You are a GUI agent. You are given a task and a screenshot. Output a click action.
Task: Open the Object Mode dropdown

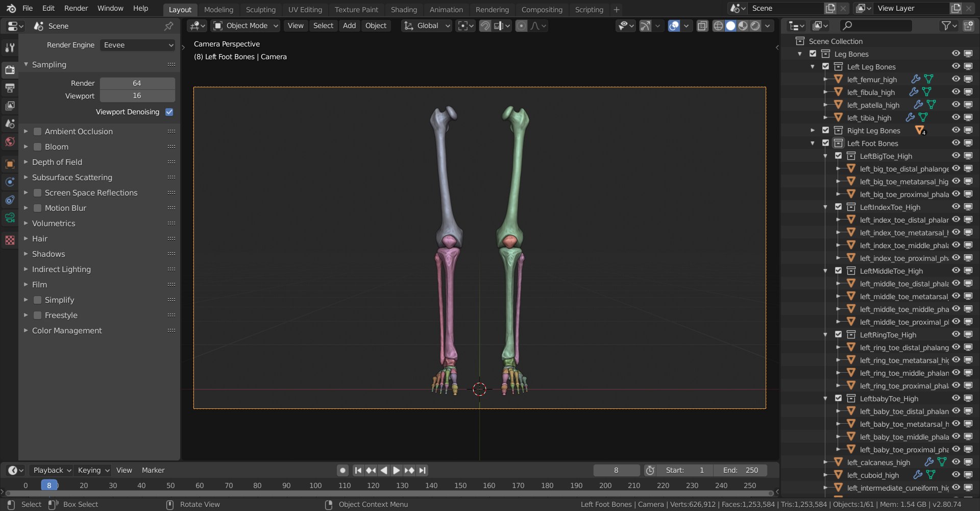246,26
